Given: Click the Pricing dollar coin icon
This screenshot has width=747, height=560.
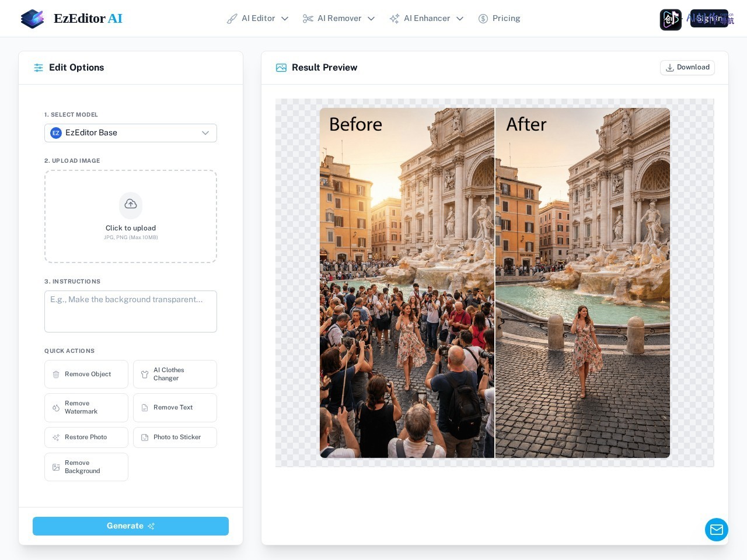Looking at the screenshot, I should coord(483,19).
